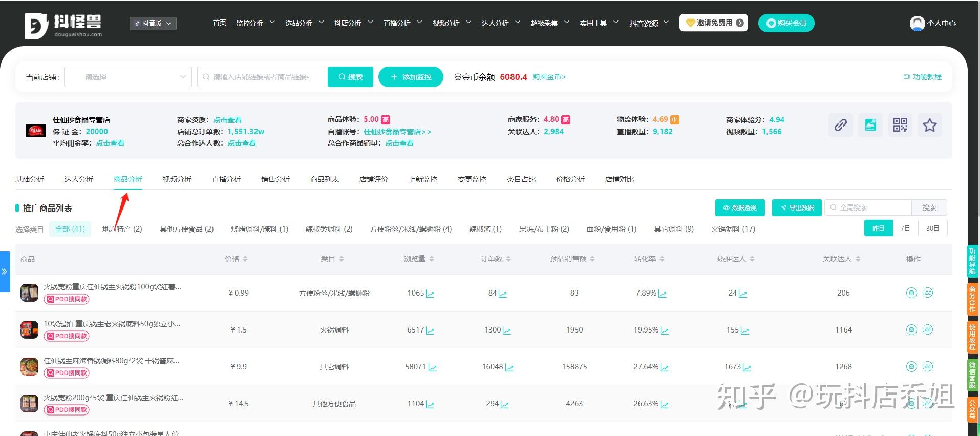The height and width of the screenshot is (436, 980).
Task: Switch to 基础分析 tab
Action: (x=30, y=179)
